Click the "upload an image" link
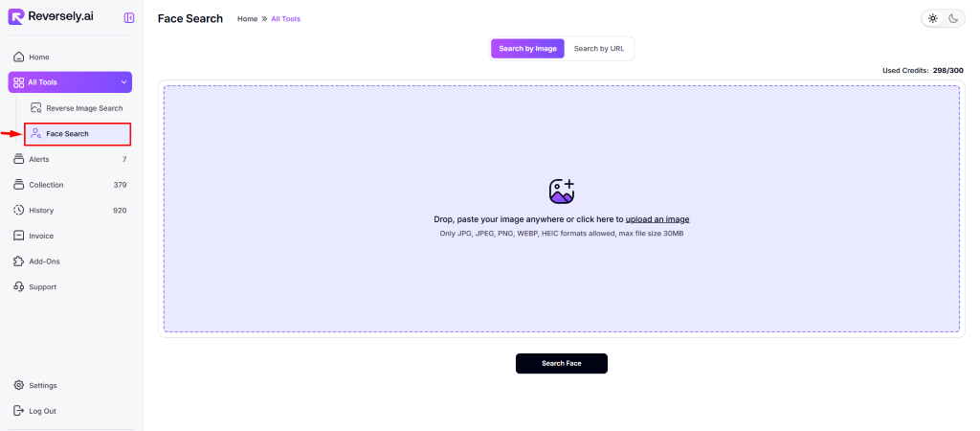Image resolution: width=980 pixels, height=431 pixels. [657, 219]
